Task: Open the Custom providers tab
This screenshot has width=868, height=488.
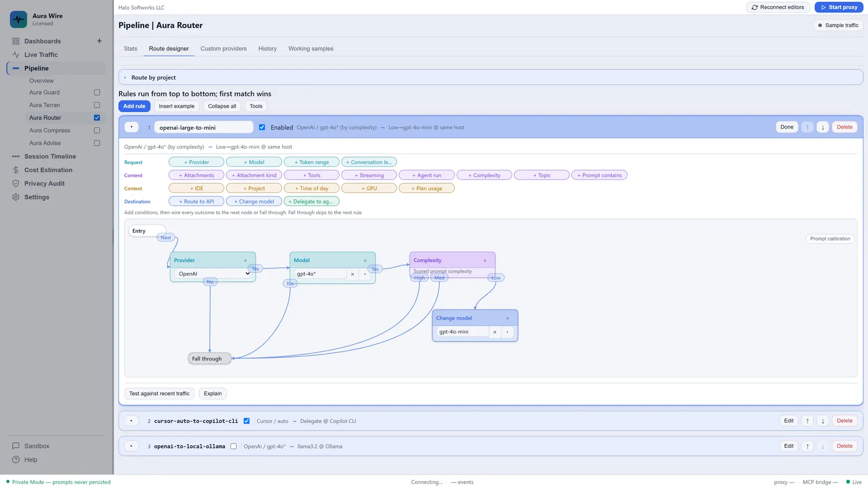Action: pyautogui.click(x=224, y=49)
